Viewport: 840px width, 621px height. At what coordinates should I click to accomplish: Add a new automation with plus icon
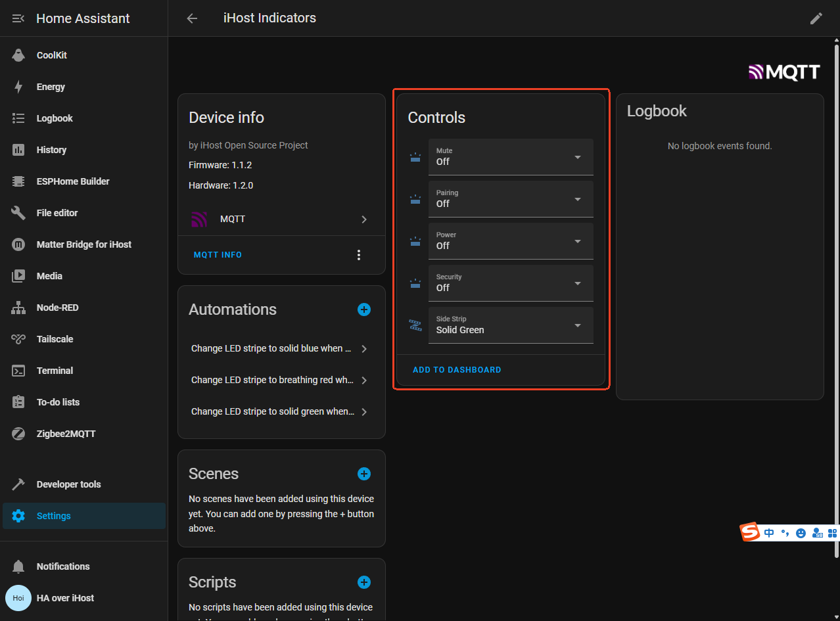tap(364, 310)
